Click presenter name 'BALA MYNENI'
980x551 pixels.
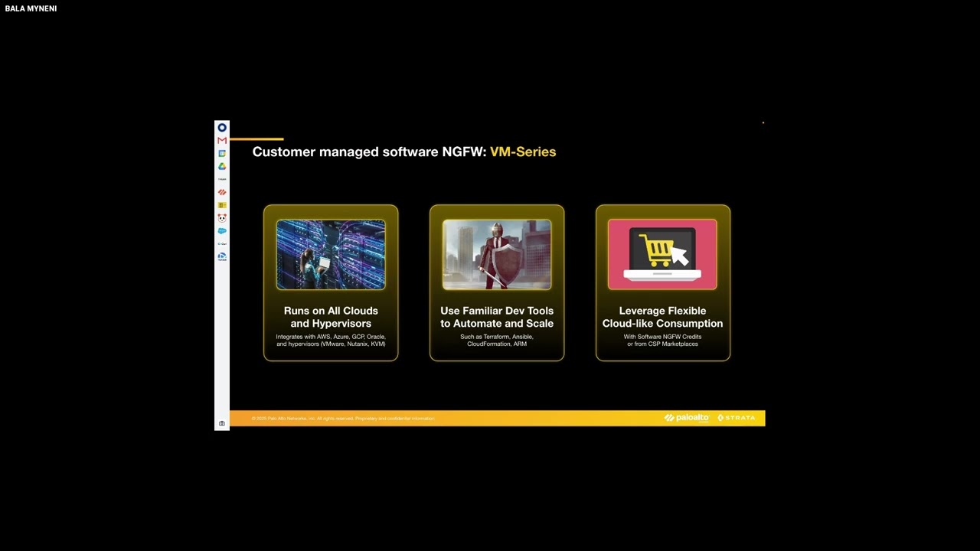[x=31, y=8]
